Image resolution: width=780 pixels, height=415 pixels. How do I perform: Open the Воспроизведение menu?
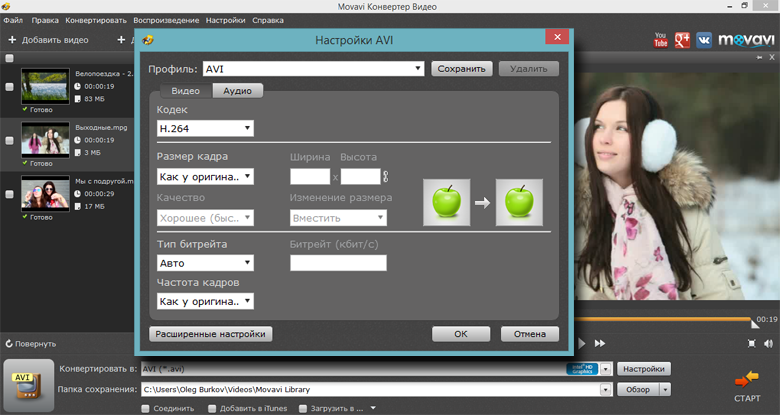pos(166,20)
